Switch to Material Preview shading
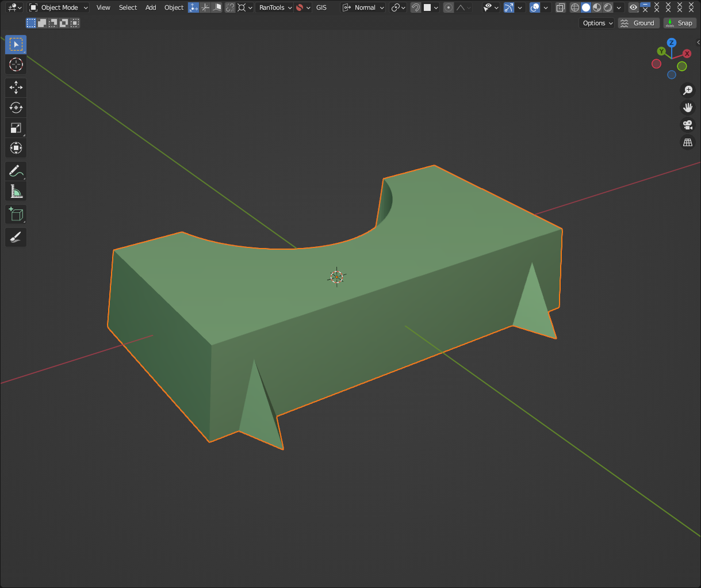Image resolution: width=701 pixels, height=588 pixels. tap(596, 7)
